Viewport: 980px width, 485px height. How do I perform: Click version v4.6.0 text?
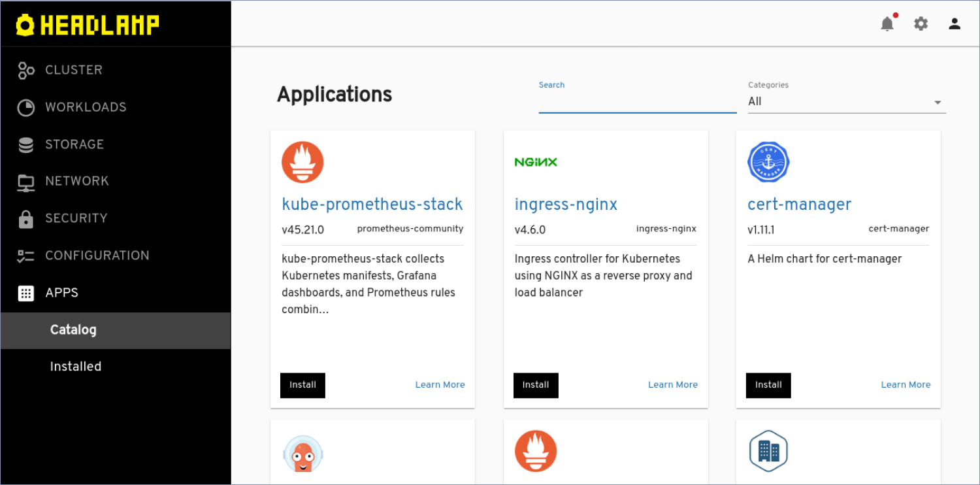pos(530,230)
